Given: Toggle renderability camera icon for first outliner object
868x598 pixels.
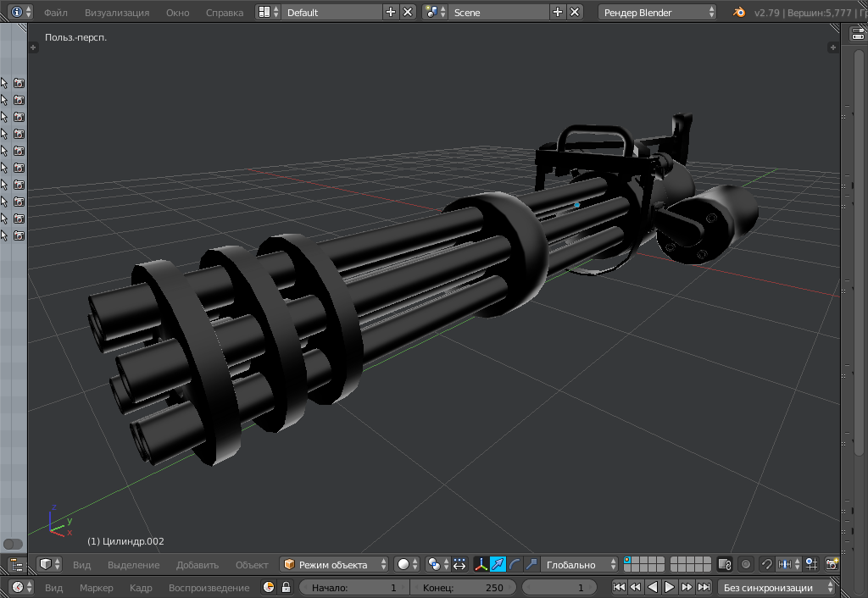Looking at the screenshot, I should [19, 82].
